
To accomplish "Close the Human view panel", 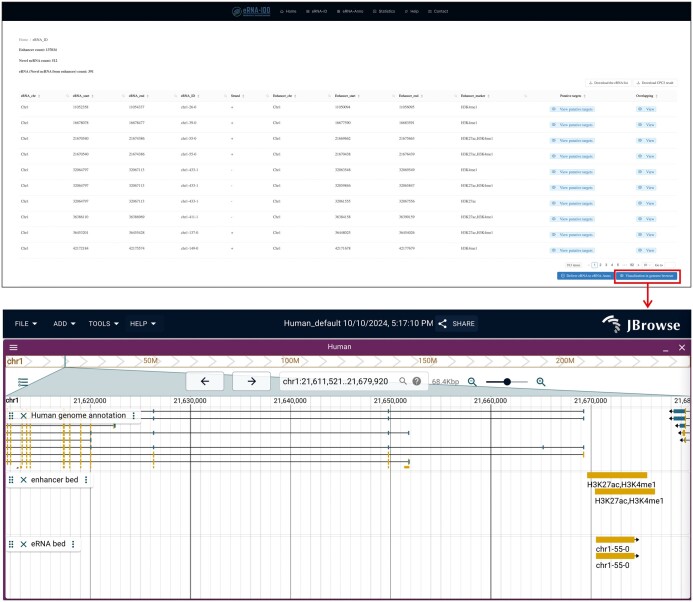I will pyautogui.click(x=682, y=347).
